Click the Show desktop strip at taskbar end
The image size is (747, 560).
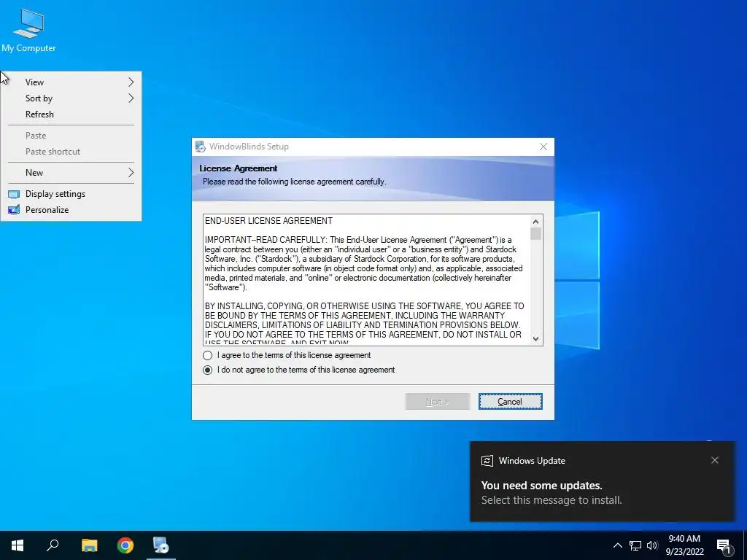(x=745, y=545)
